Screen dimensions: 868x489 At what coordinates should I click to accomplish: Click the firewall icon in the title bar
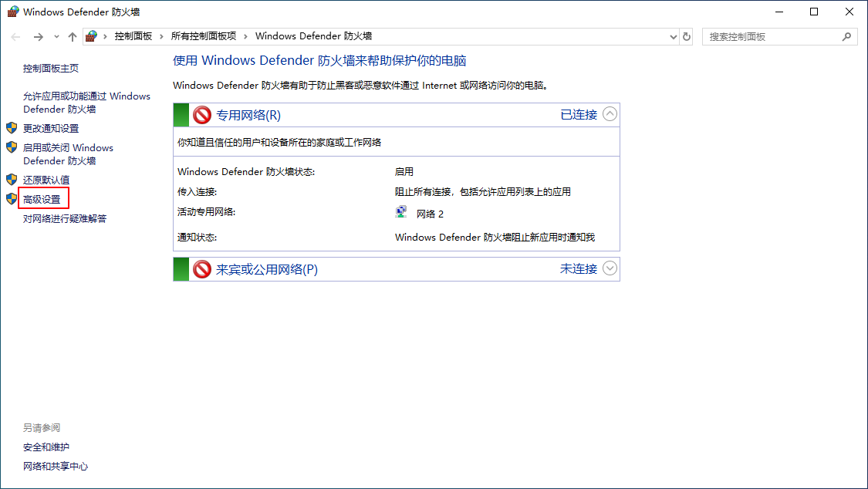click(x=13, y=12)
